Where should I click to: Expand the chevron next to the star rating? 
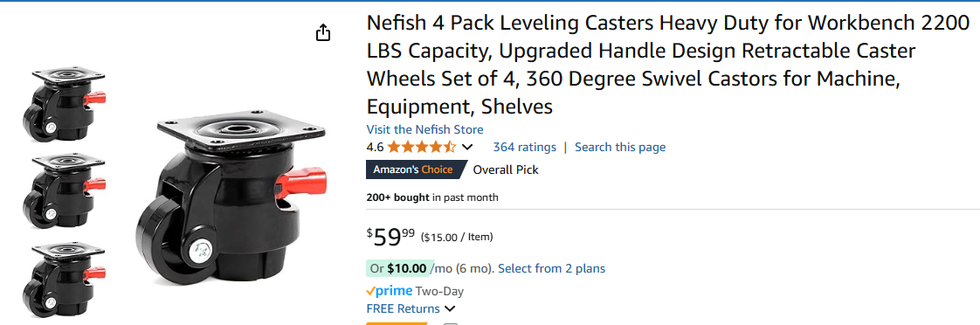point(467,148)
